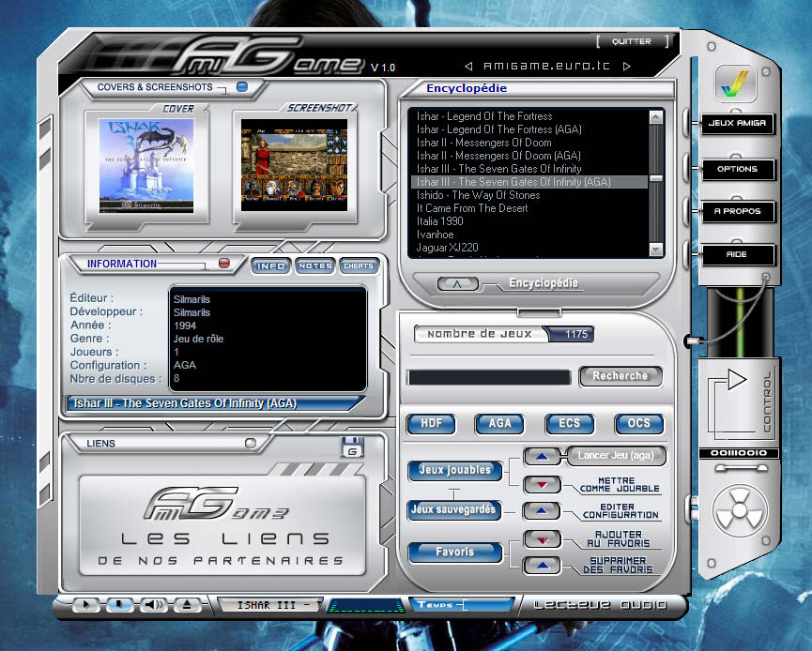This screenshot has width=812, height=651.
Task: Click the search text input field
Action: click(489, 377)
